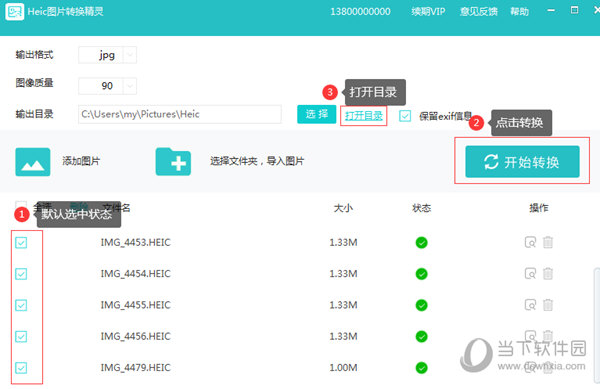The image size is (600, 389).
Task: Click 选择文件夹，导入图片 label
Action: pos(257,161)
